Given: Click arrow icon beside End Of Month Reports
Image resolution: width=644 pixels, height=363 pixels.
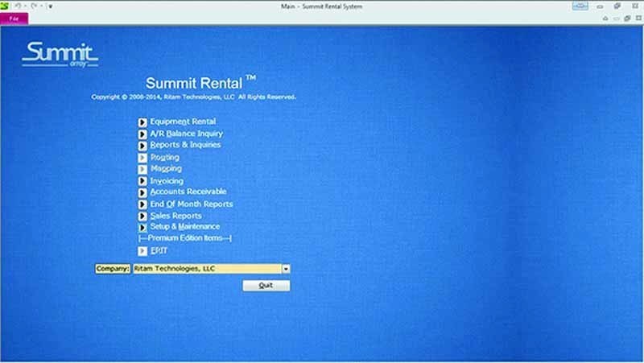Looking at the screenshot, I should coord(142,204).
